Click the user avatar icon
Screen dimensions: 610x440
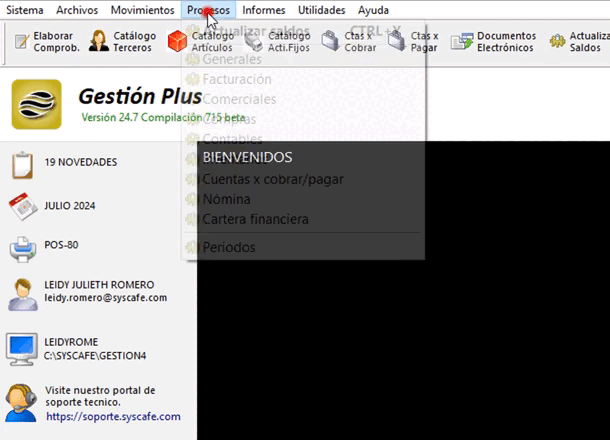(23, 295)
